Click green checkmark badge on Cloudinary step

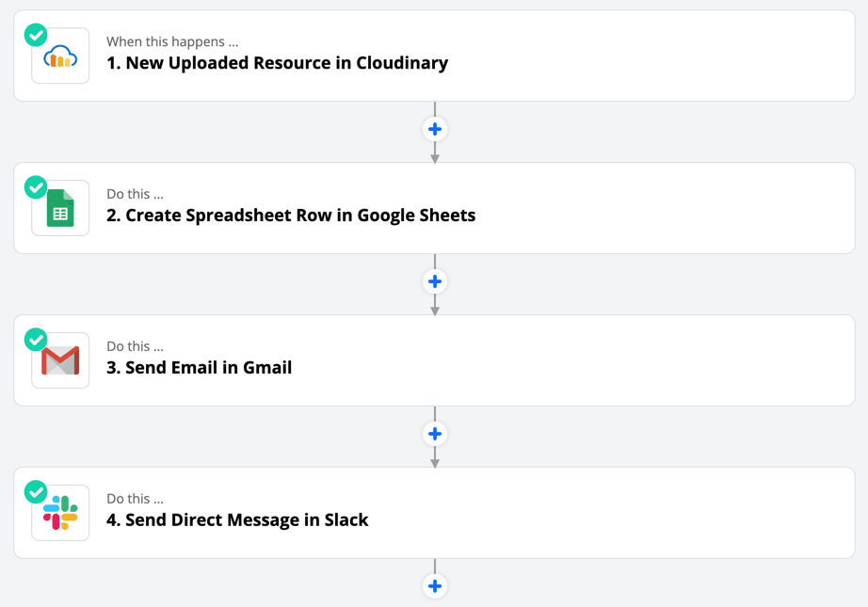click(x=36, y=36)
